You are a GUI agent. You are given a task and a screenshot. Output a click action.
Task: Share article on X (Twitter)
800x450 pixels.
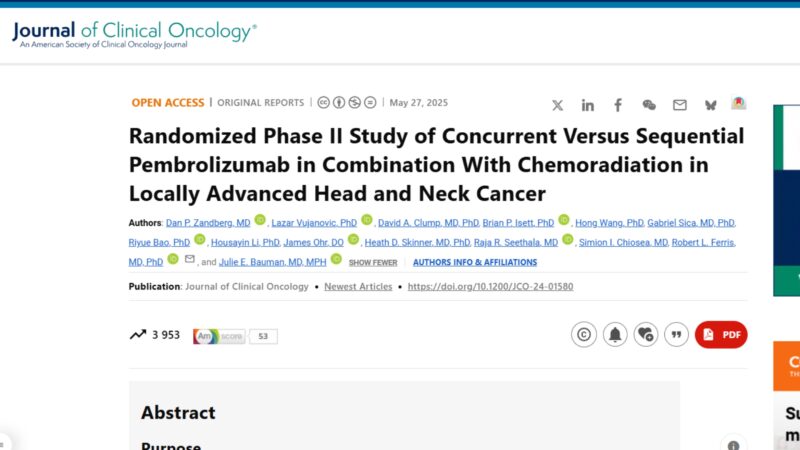pyautogui.click(x=558, y=106)
